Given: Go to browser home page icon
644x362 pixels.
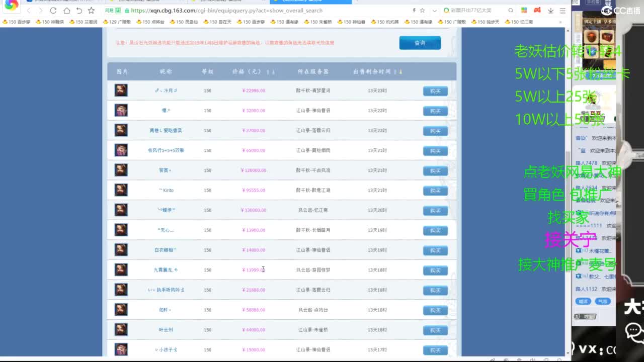Looking at the screenshot, I should click(66, 11).
